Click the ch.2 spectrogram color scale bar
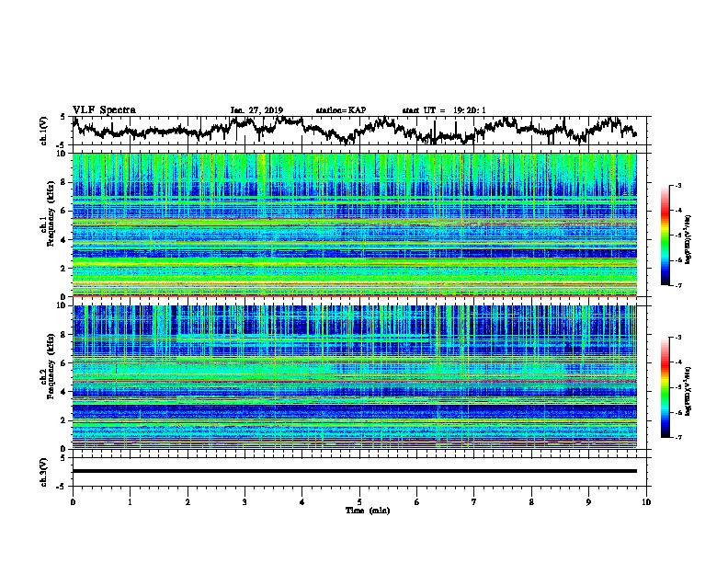 665,387
